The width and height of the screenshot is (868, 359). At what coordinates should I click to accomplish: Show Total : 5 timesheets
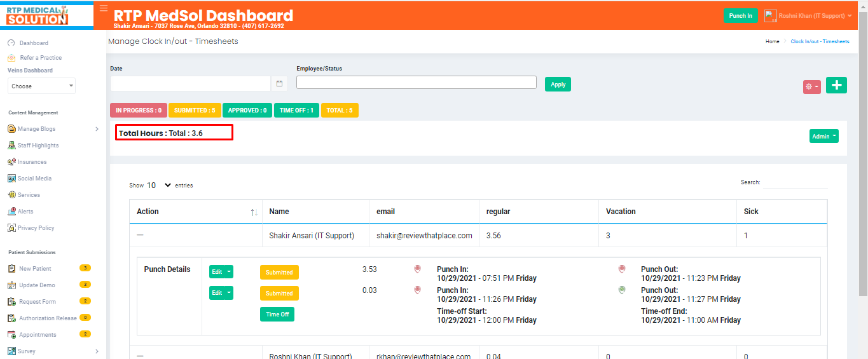pos(340,111)
